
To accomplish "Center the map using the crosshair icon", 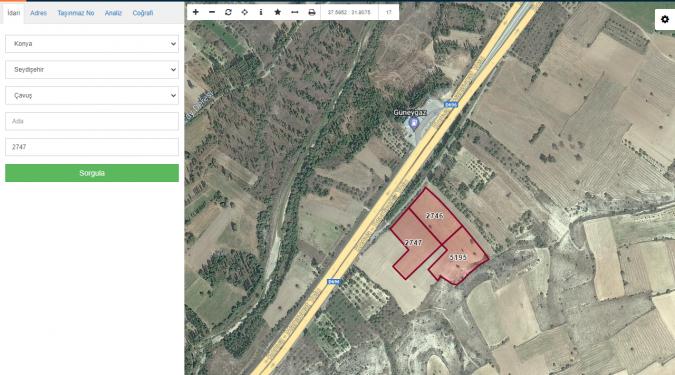I will [x=245, y=12].
